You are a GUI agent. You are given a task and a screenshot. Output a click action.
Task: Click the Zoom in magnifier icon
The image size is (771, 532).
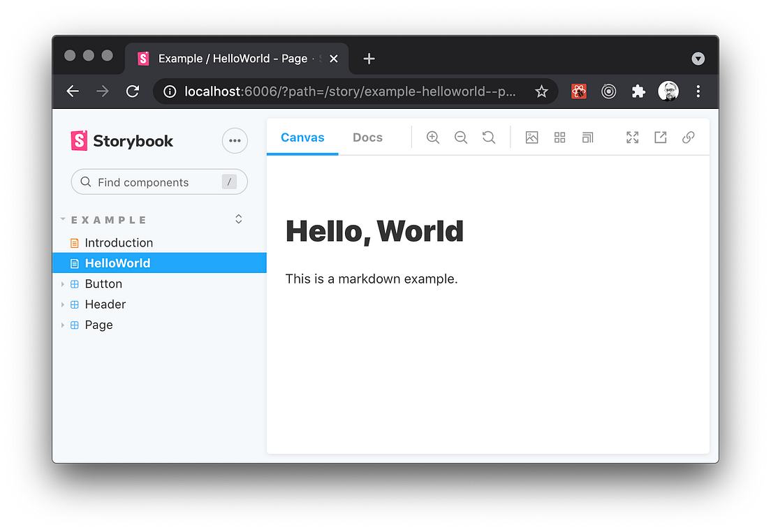coord(433,137)
